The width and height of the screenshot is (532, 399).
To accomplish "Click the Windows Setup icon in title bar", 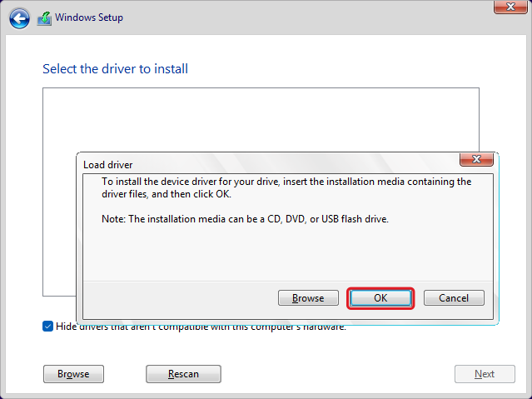I will coord(45,17).
